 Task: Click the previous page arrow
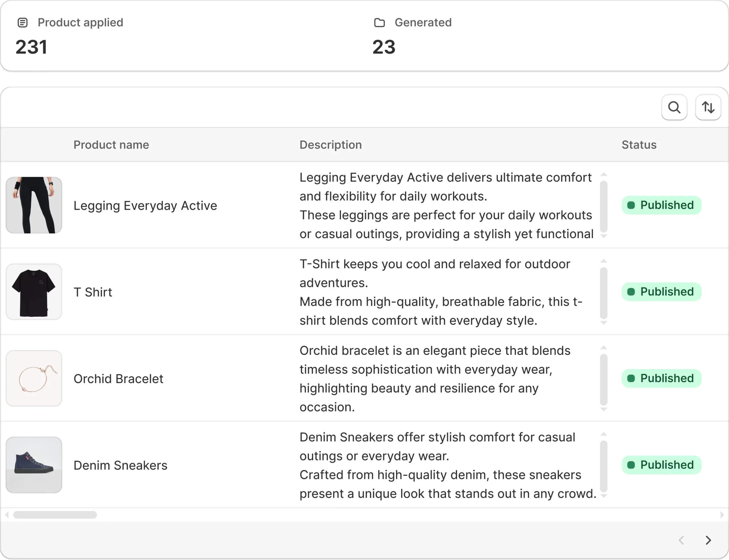pyautogui.click(x=682, y=540)
